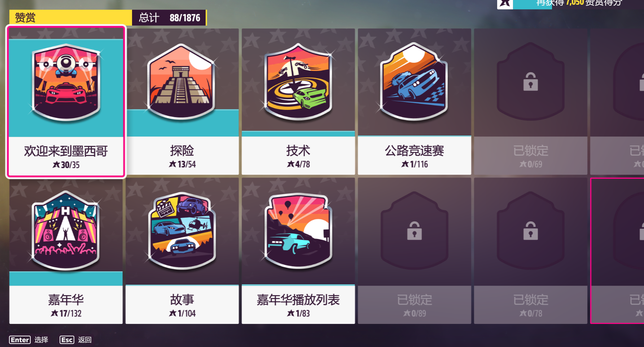644x347 pixels.
Task: Click the 赞赏 yellow header tab
Action: tap(71, 18)
